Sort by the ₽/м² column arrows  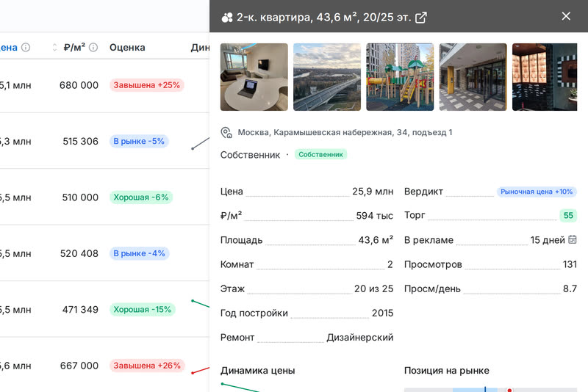[x=54, y=48]
